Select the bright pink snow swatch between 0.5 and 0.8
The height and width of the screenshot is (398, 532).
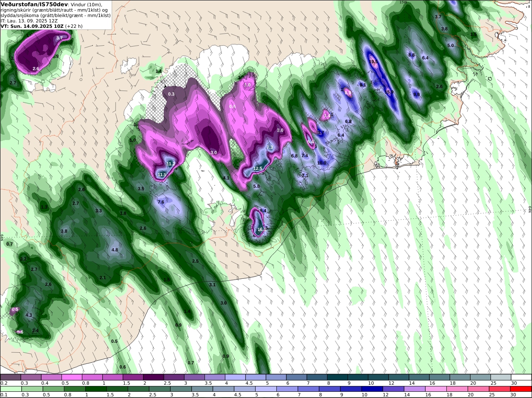(71, 377)
